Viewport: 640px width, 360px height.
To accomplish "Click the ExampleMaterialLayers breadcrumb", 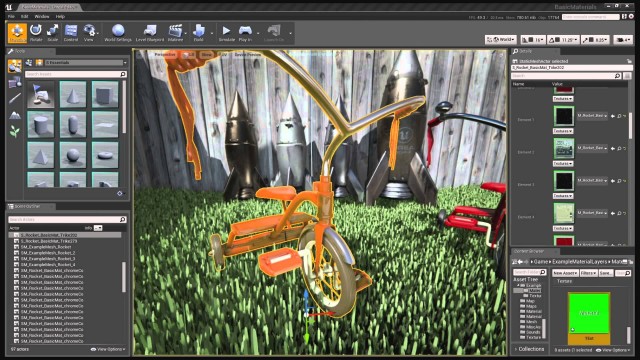I will click(x=579, y=262).
